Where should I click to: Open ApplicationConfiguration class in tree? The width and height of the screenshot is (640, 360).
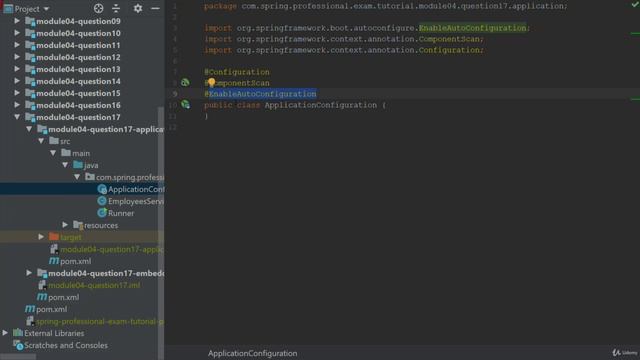coord(136,189)
